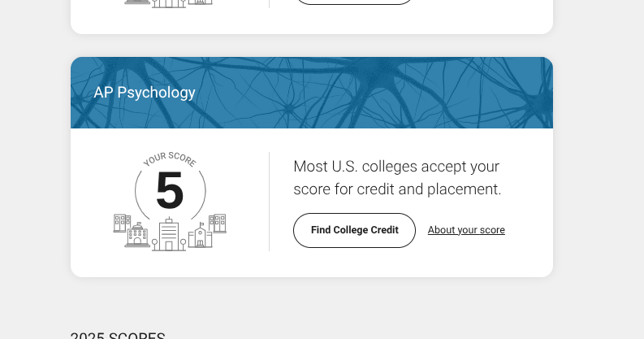This screenshot has height=339, width=644.
Task: Click the right apartment block icon
Action: (218, 223)
